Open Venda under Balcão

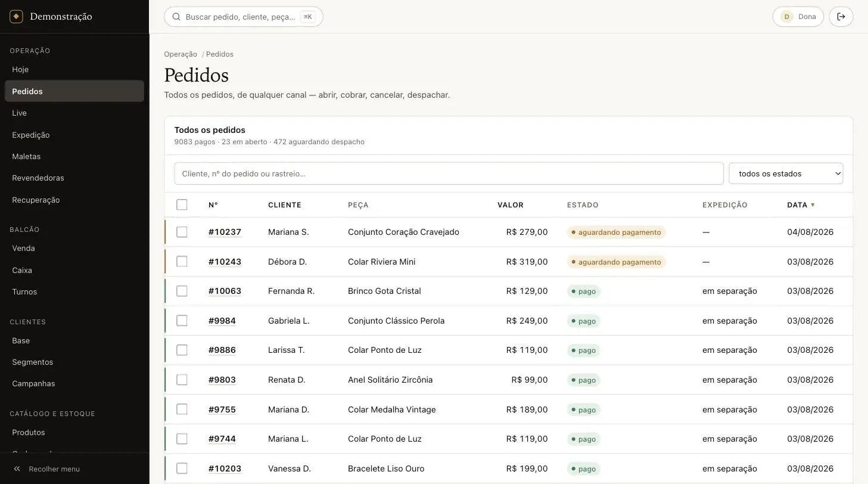tap(74, 249)
